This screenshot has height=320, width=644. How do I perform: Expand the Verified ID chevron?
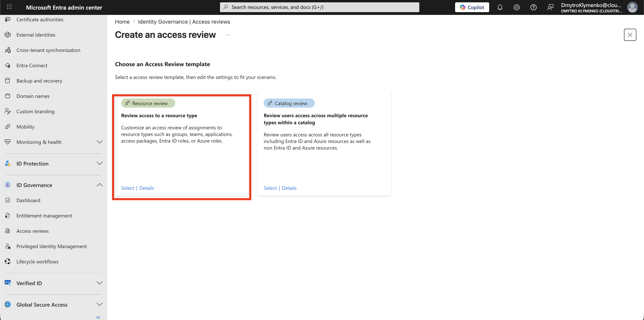click(x=99, y=283)
